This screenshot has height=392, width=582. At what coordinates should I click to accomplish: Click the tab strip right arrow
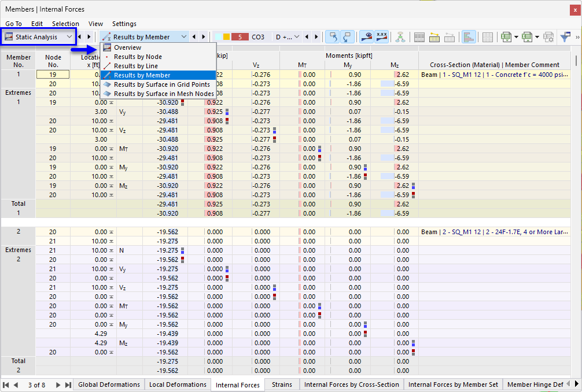576,384
